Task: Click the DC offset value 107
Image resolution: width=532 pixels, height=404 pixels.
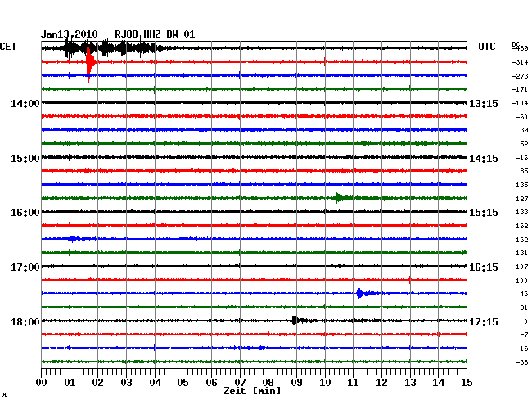Action: tap(522, 267)
